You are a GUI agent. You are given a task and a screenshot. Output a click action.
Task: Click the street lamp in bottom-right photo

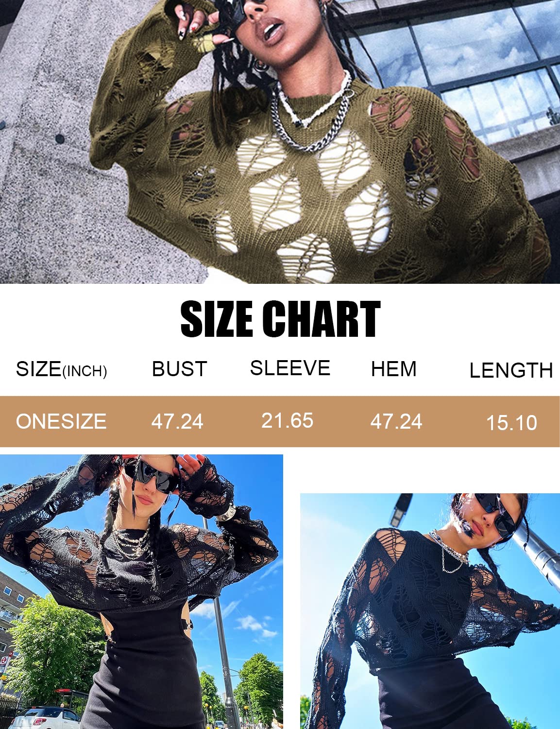pos(401,507)
